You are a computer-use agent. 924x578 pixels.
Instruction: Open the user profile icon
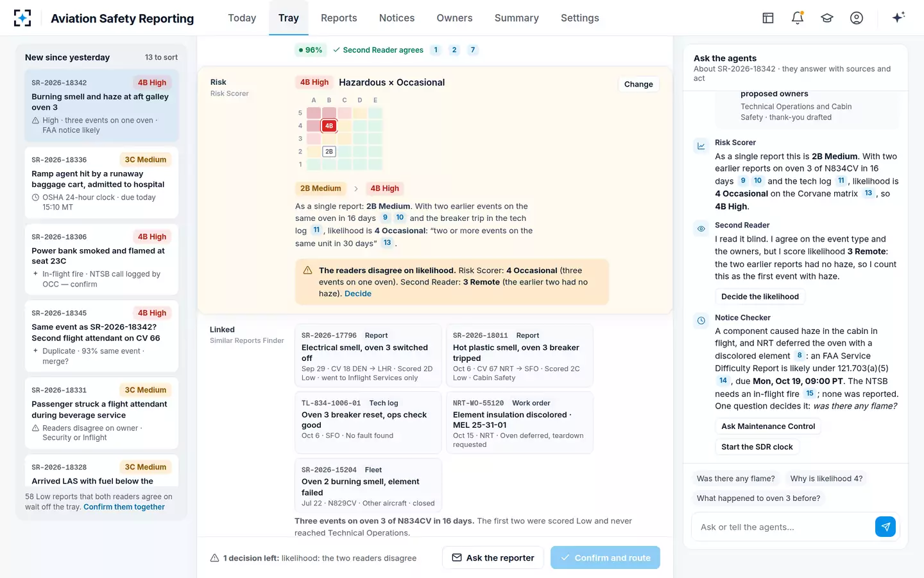click(x=857, y=18)
